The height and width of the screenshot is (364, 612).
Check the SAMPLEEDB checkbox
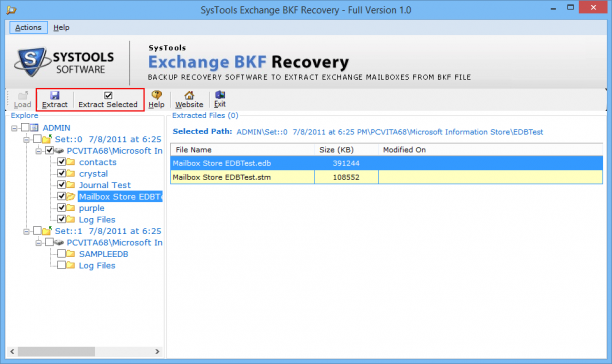(x=61, y=254)
